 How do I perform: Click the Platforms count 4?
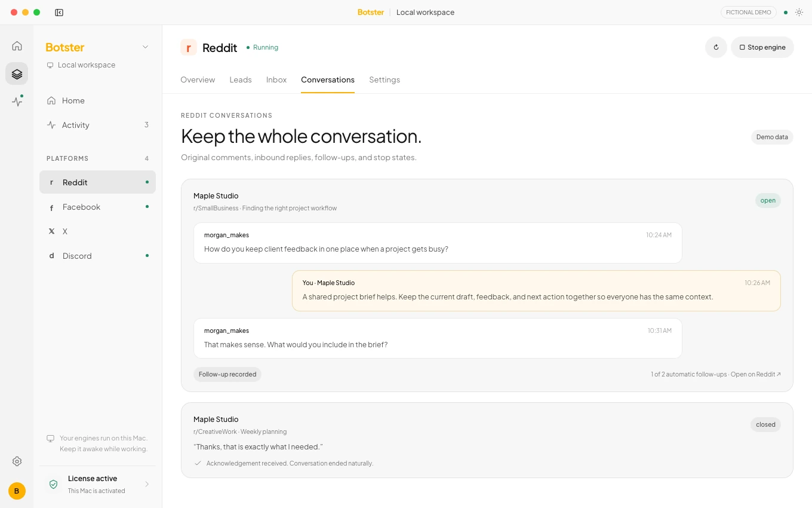coord(146,158)
